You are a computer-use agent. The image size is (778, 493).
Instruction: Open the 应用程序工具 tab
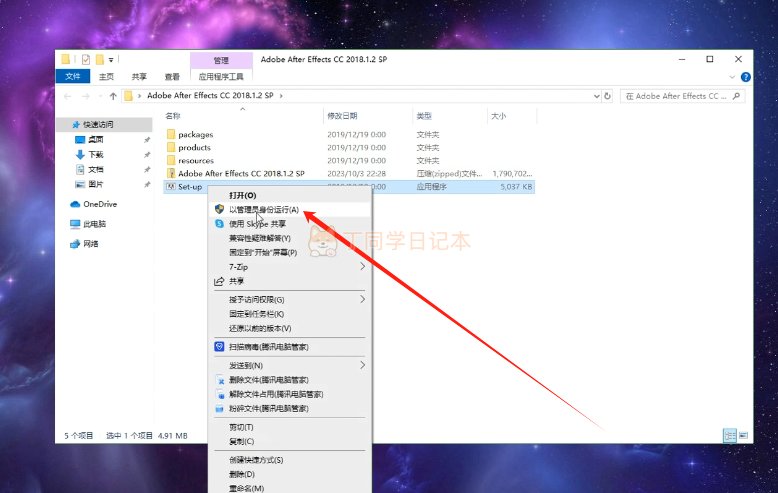click(x=221, y=76)
